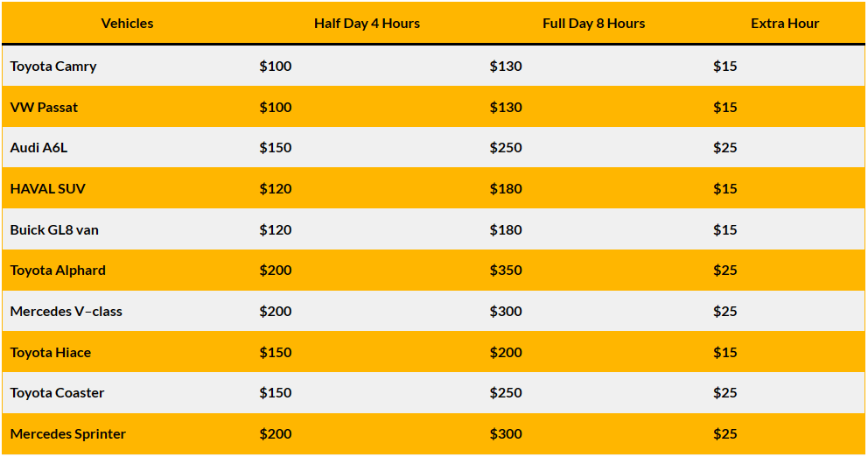Viewport: 868px width, 457px height.
Task: Select the Half Day 4 Hours header
Action: [x=367, y=24]
